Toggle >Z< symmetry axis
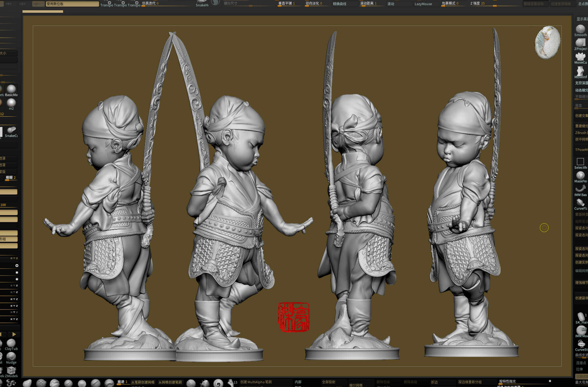The height and width of the screenshot is (387, 588). click(22, 4)
